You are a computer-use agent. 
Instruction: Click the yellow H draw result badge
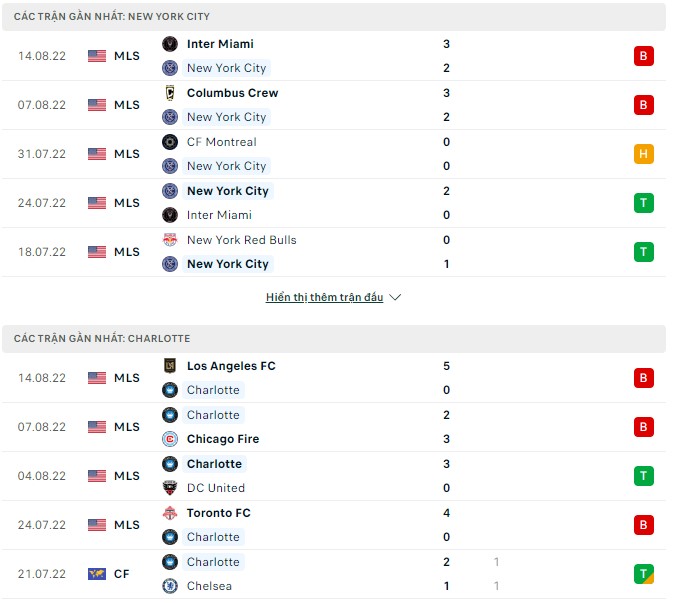[644, 154]
